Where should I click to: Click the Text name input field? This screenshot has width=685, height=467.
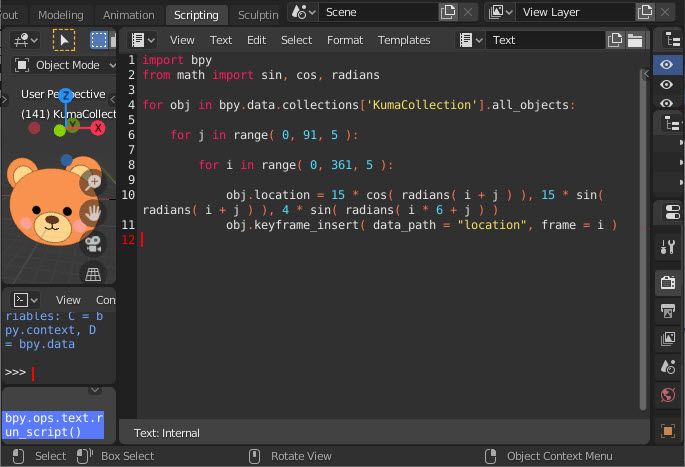[x=545, y=40]
